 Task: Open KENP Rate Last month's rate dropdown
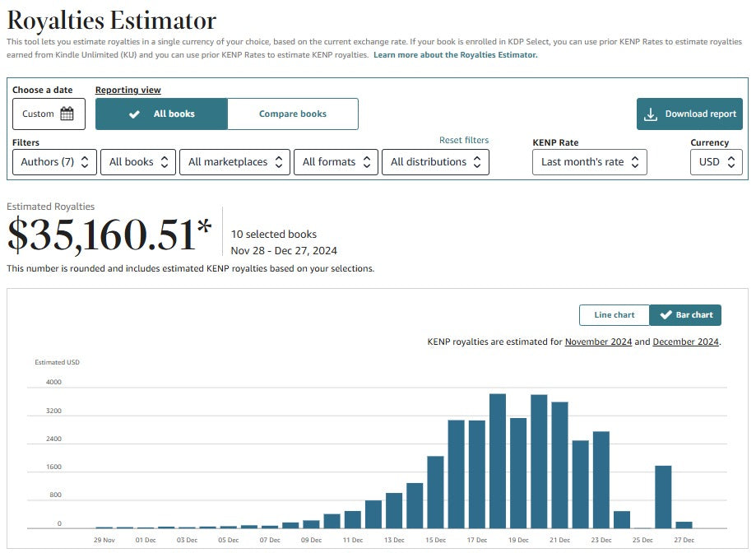(x=589, y=162)
